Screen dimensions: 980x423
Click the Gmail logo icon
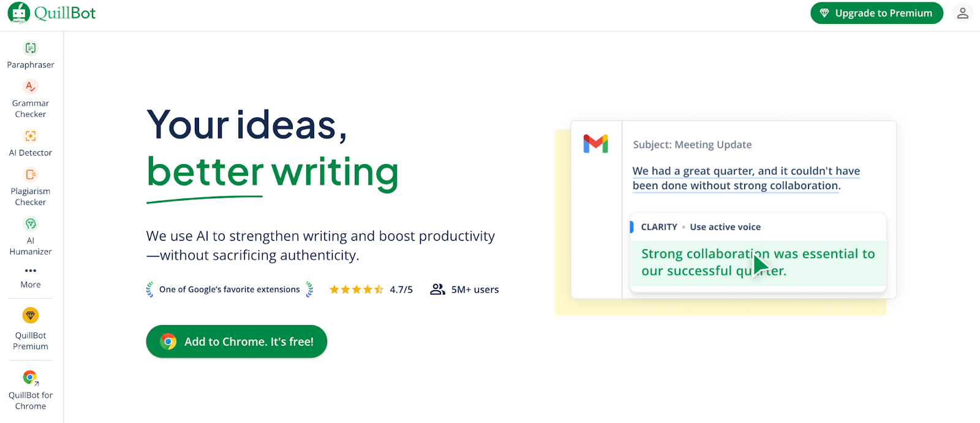click(x=595, y=144)
